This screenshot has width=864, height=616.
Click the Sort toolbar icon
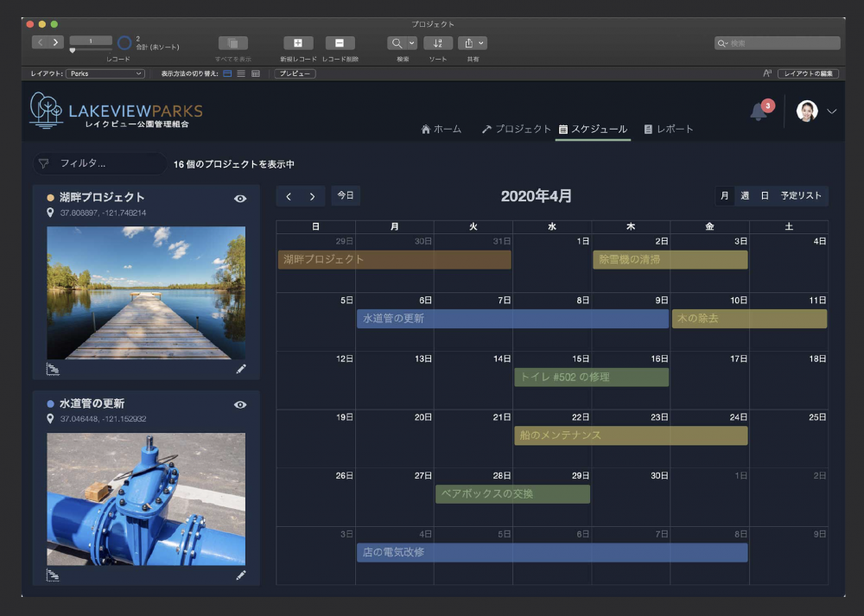click(438, 43)
